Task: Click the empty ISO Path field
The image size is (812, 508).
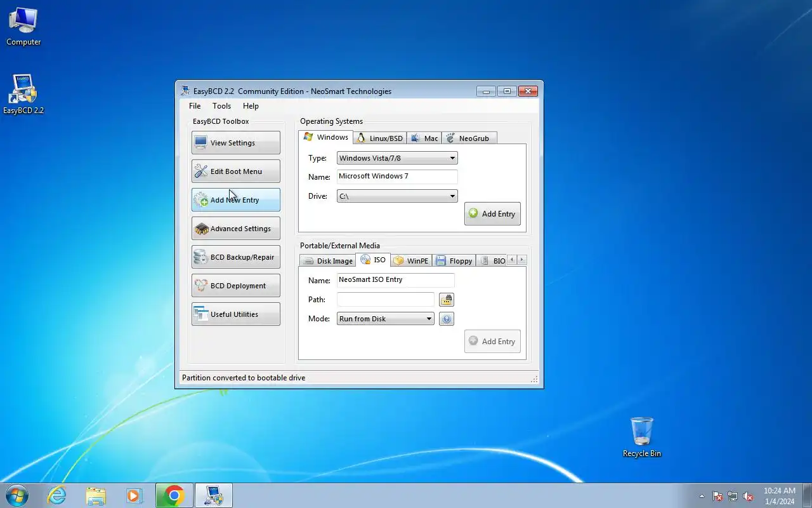Action: click(x=386, y=299)
